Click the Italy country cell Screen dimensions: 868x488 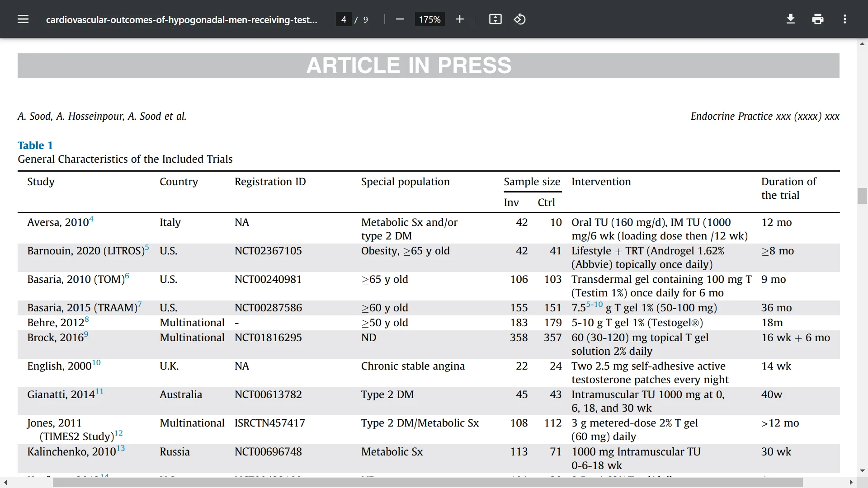[x=170, y=222]
